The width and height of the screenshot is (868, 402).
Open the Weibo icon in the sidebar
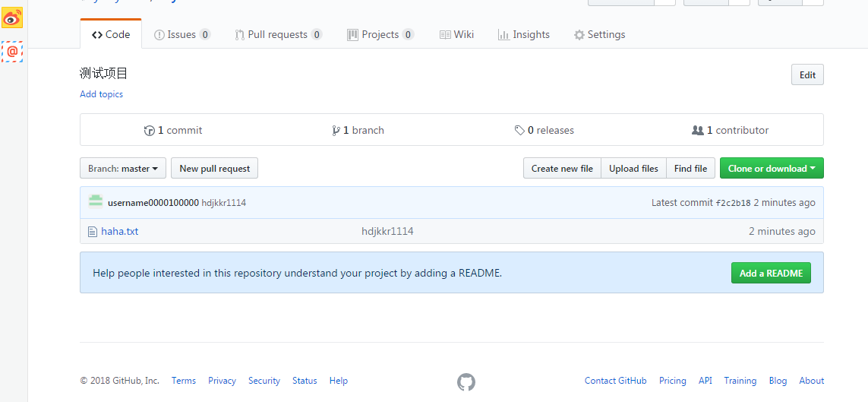pyautogui.click(x=12, y=17)
